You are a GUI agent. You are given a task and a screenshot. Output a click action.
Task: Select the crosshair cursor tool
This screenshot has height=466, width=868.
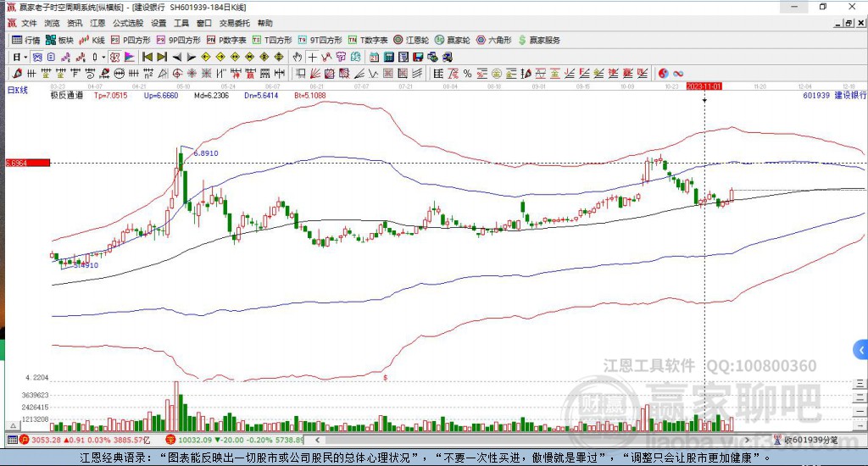click(312, 57)
